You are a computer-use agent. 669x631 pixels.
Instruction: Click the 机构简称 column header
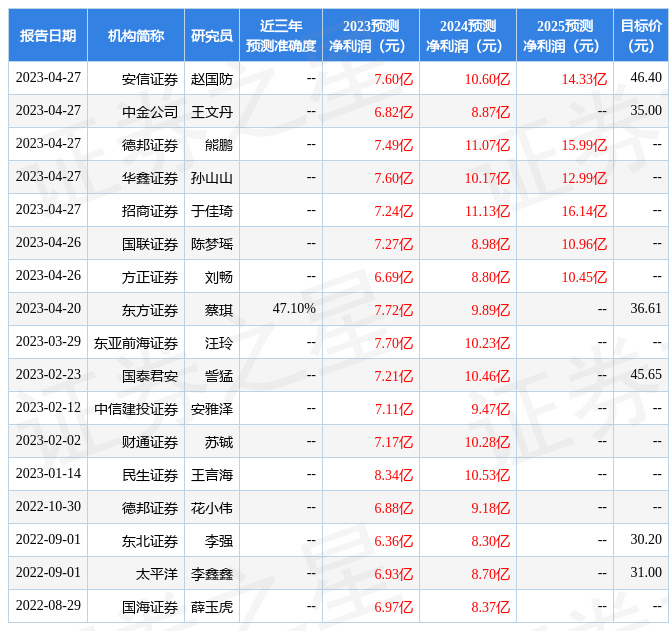[136, 35]
